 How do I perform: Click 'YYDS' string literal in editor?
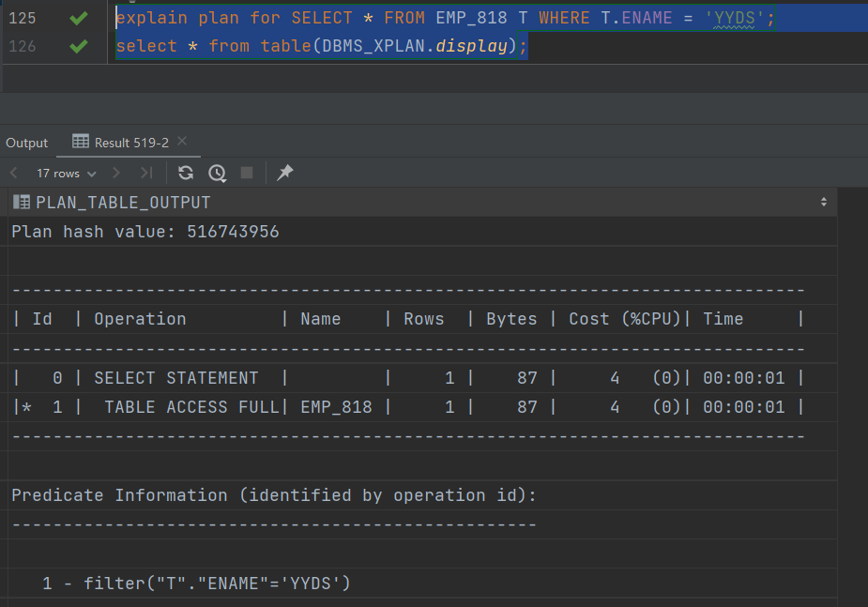734,18
